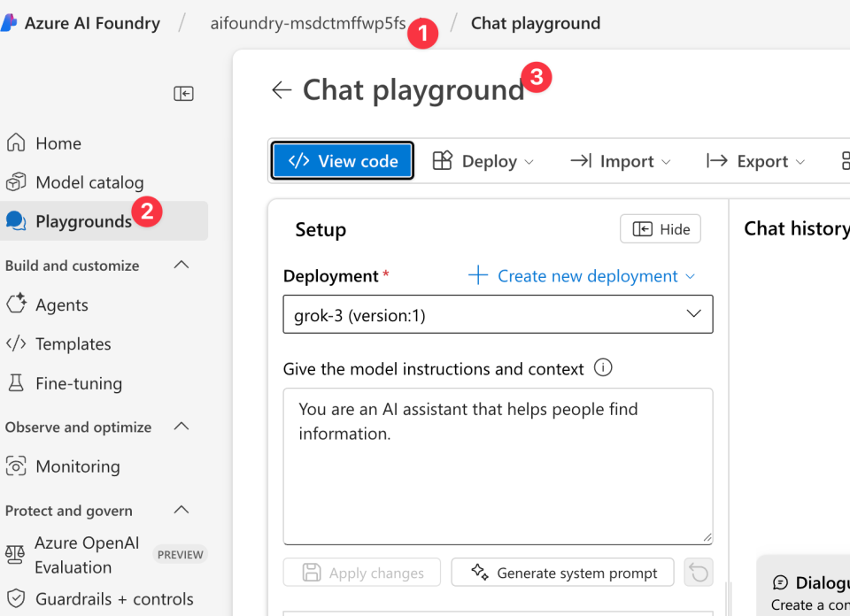
Task: Click into the system instructions text area
Action: [498, 466]
